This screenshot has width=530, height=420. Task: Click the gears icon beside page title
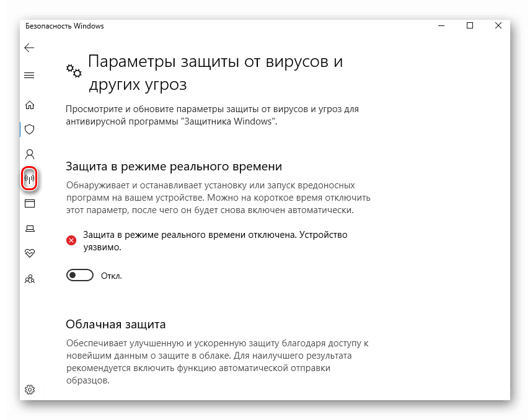(74, 71)
